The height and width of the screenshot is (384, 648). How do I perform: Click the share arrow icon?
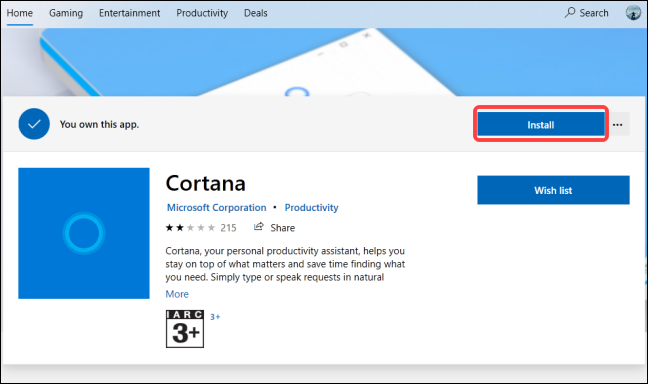[259, 227]
